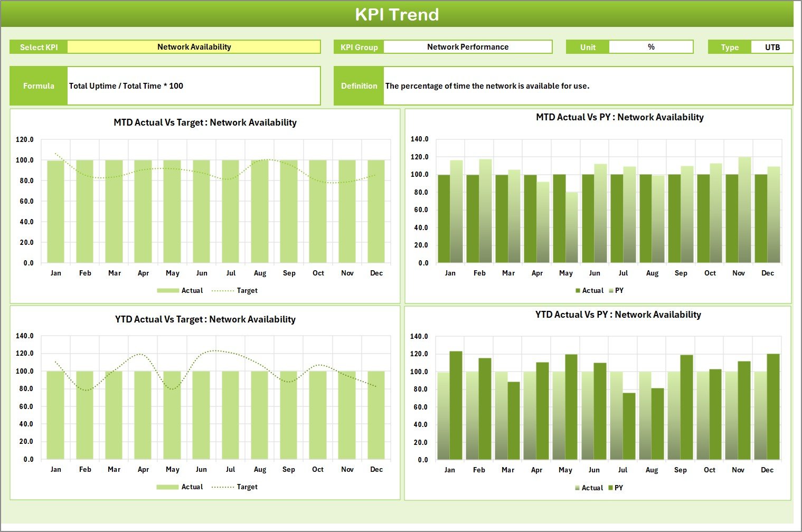This screenshot has width=802, height=532.
Task: Select the MTD Actual Vs Target chart title
Action: point(205,122)
